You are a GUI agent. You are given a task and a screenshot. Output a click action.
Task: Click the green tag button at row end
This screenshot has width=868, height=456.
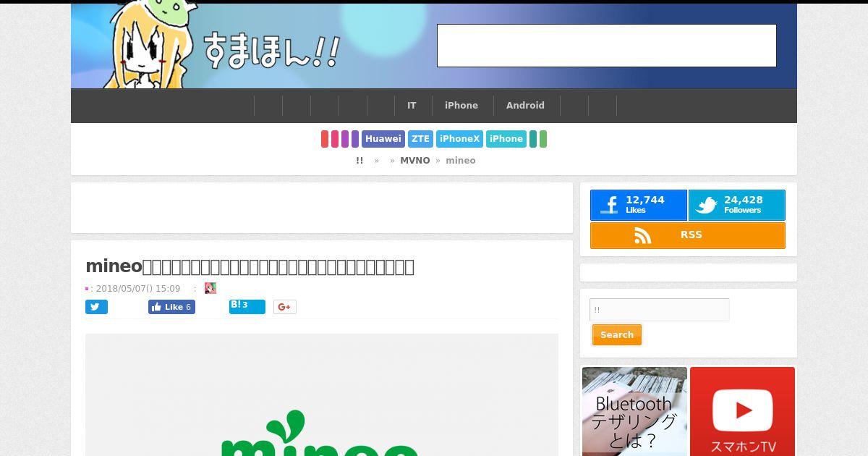click(543, 139)
